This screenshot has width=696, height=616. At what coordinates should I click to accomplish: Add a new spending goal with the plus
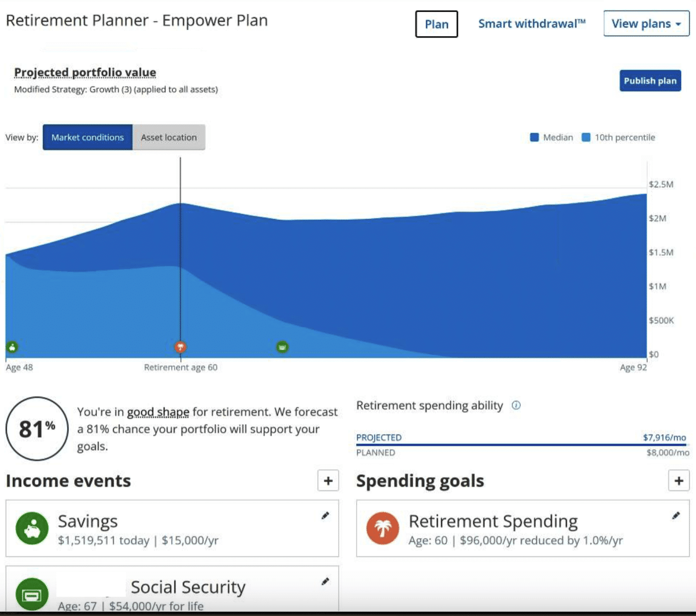679,481
